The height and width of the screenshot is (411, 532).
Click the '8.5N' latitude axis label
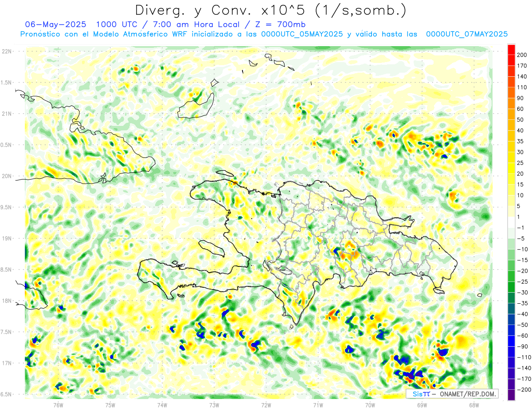point(6,270)
